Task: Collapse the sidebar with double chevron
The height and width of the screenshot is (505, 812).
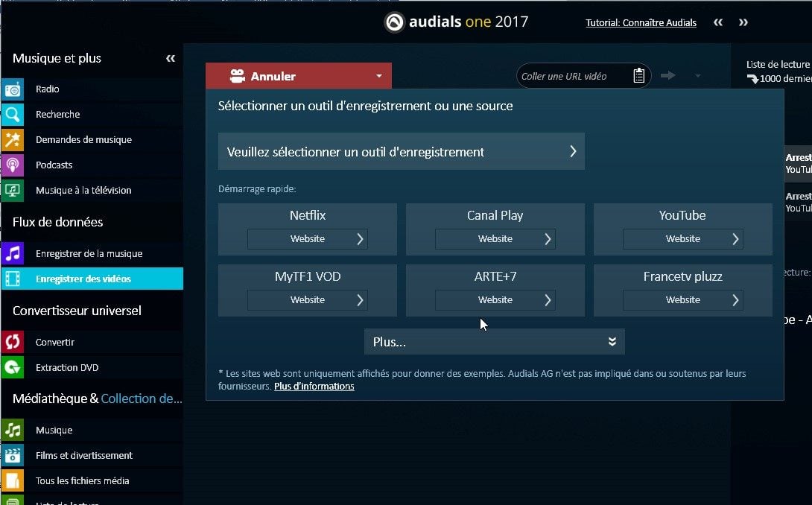Action: click(171, 59)
